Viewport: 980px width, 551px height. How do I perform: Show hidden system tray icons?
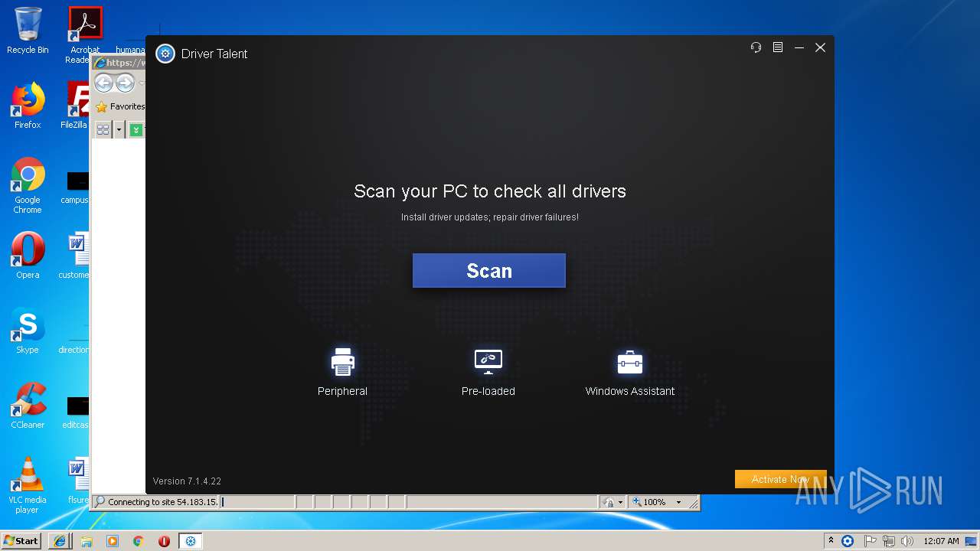(831, 541)
